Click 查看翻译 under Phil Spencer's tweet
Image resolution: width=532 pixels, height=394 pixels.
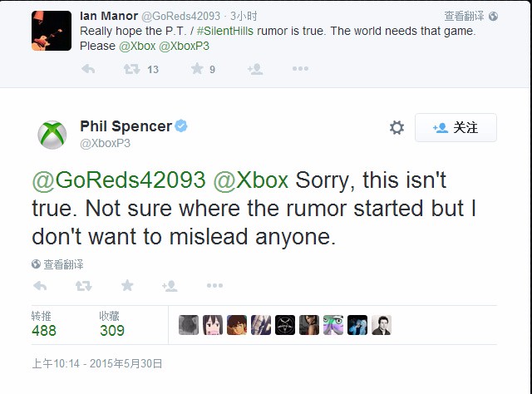[57, 264]
